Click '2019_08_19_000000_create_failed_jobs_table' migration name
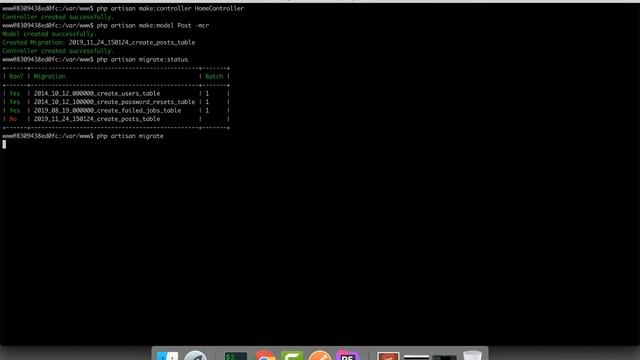The height and width of the screenshot is (360, 640). point(107,111)
